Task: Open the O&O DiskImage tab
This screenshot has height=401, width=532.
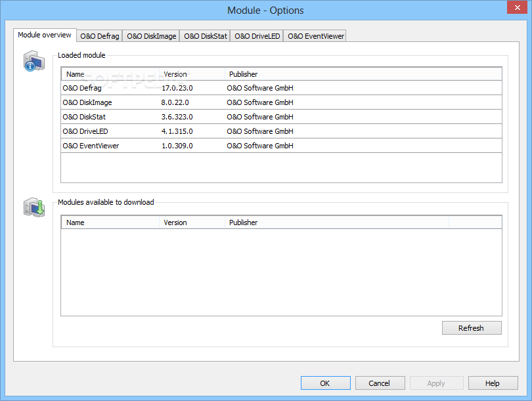Action: [151, 36]
